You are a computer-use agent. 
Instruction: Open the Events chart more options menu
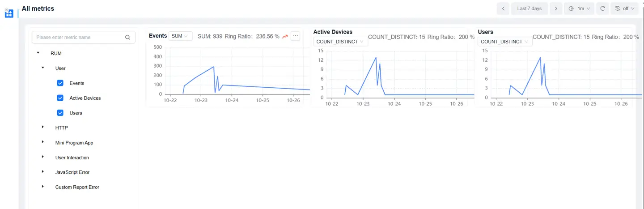295,36
